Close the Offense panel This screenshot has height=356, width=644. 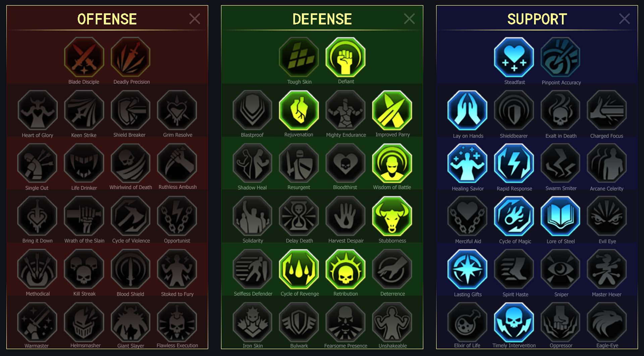195,19
